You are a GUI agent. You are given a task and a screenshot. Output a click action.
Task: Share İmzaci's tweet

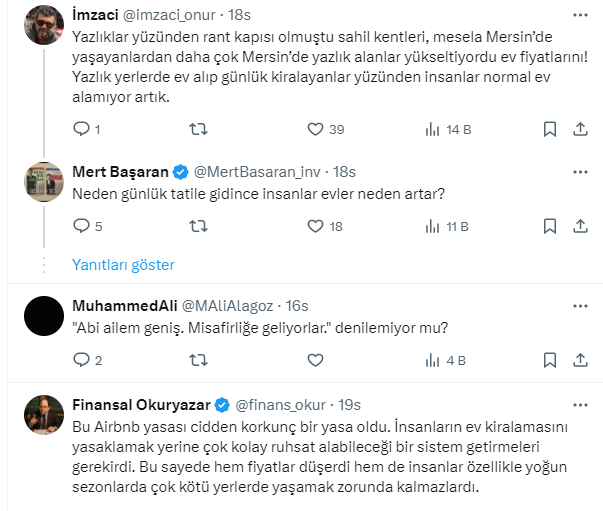click(x=581, y=129)
